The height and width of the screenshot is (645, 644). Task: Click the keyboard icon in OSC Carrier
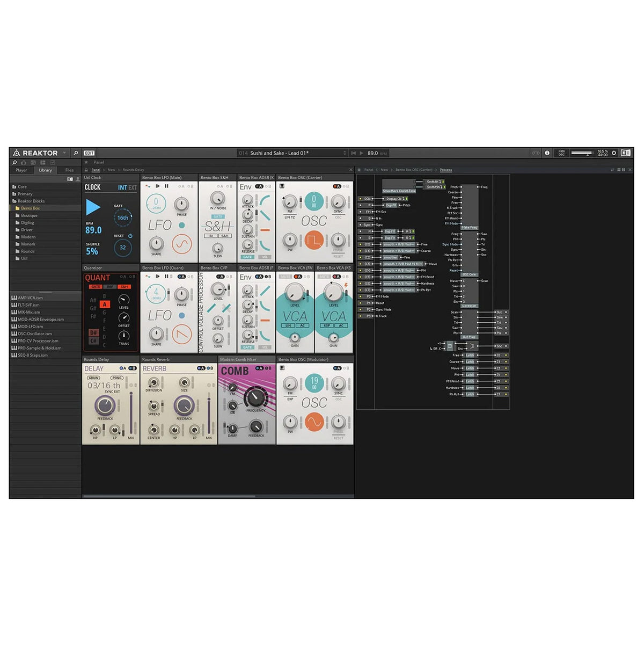282,186
